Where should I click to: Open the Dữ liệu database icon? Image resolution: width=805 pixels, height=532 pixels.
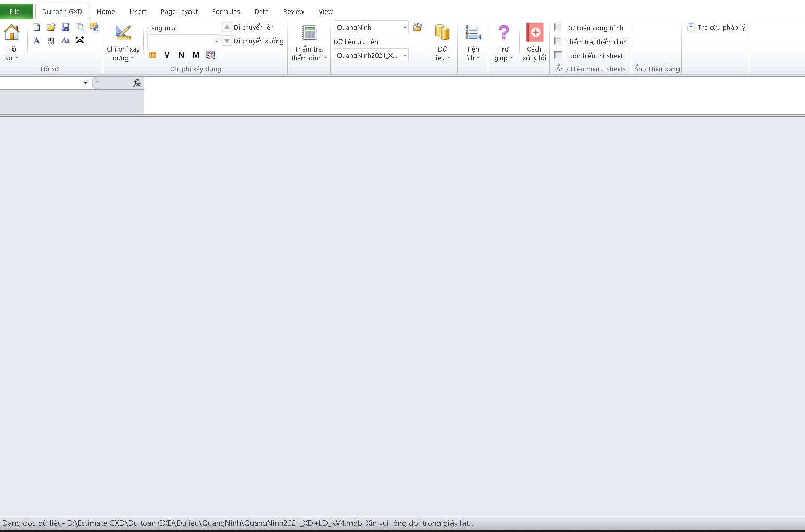442,33
